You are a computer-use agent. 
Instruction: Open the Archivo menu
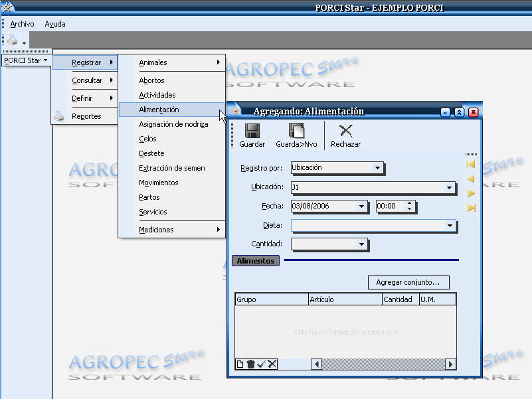click(x=22, y=24)
